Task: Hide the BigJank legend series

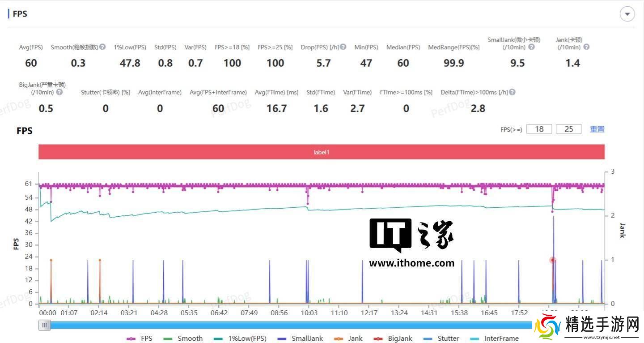Action: (393, 339)
